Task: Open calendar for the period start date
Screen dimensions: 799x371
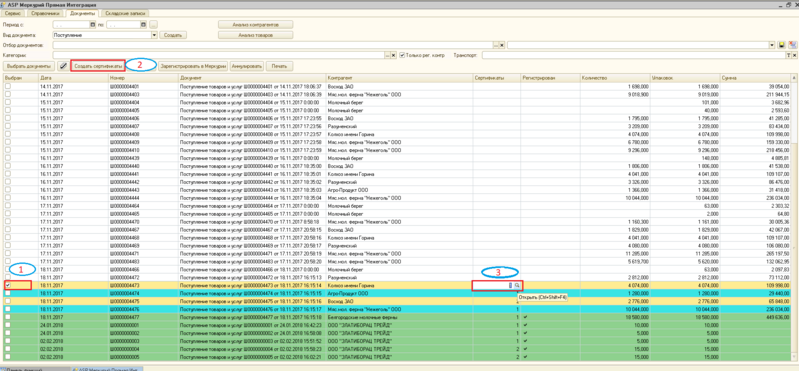Action: point(93,24)
